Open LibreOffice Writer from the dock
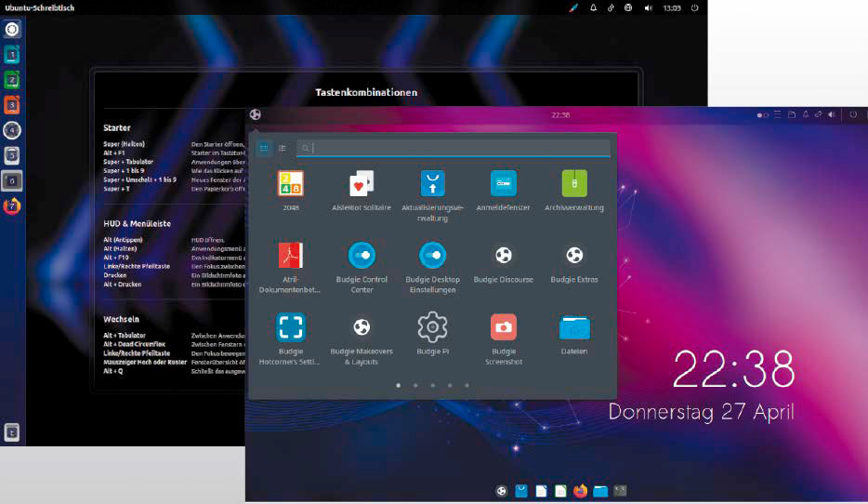The height and width of the screenshot is (504, 868). 541,491
